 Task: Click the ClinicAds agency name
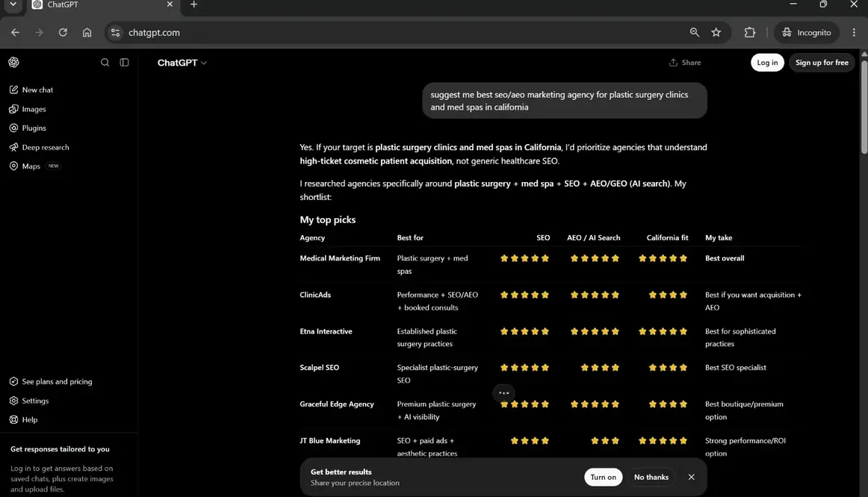click(x=315, y=295)
